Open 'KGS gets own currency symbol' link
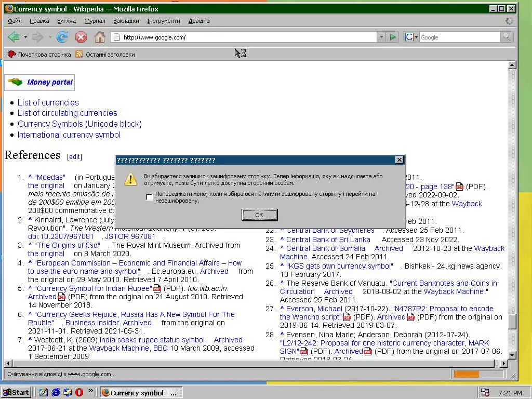 (340, 266)
